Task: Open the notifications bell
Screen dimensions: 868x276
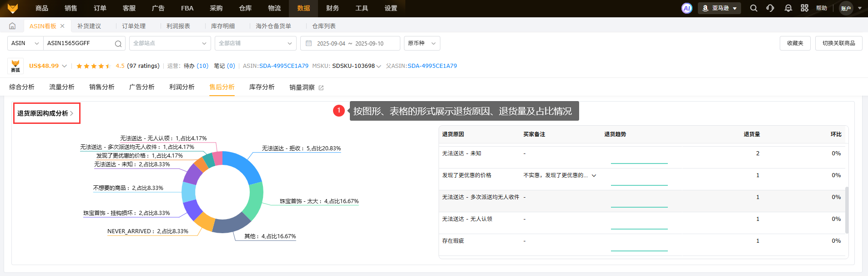Action: [788, 8]
